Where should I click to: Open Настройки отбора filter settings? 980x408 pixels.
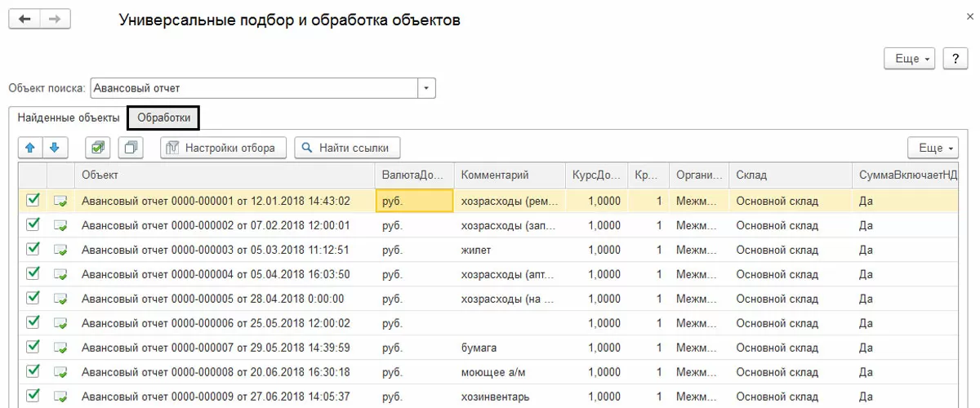point(223,148)
